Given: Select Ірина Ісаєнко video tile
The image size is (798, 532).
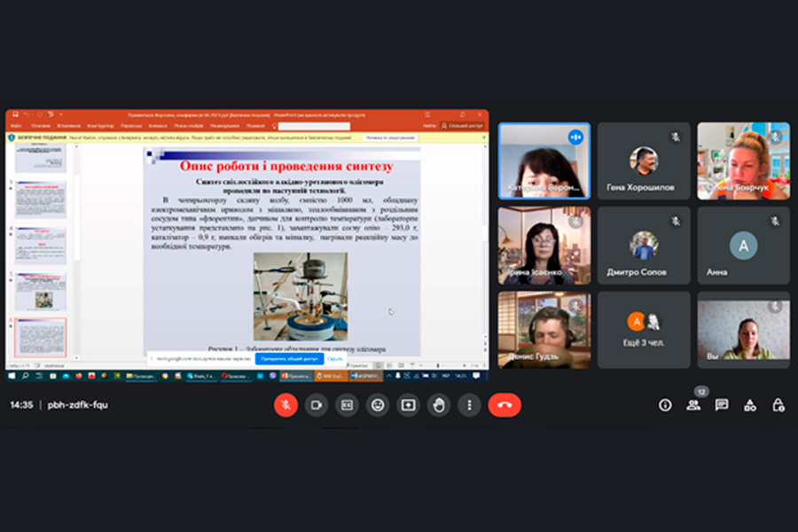Looking at the screenshot, I should [x=544, y=246].
